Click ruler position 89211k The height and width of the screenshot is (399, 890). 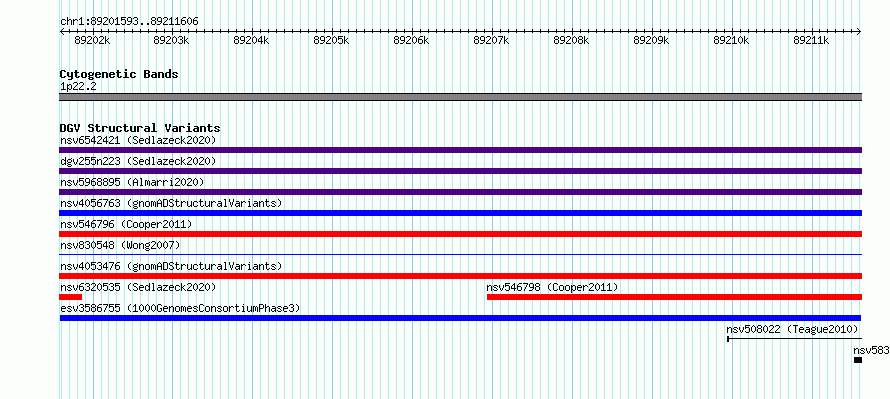(x=812, y=40)
